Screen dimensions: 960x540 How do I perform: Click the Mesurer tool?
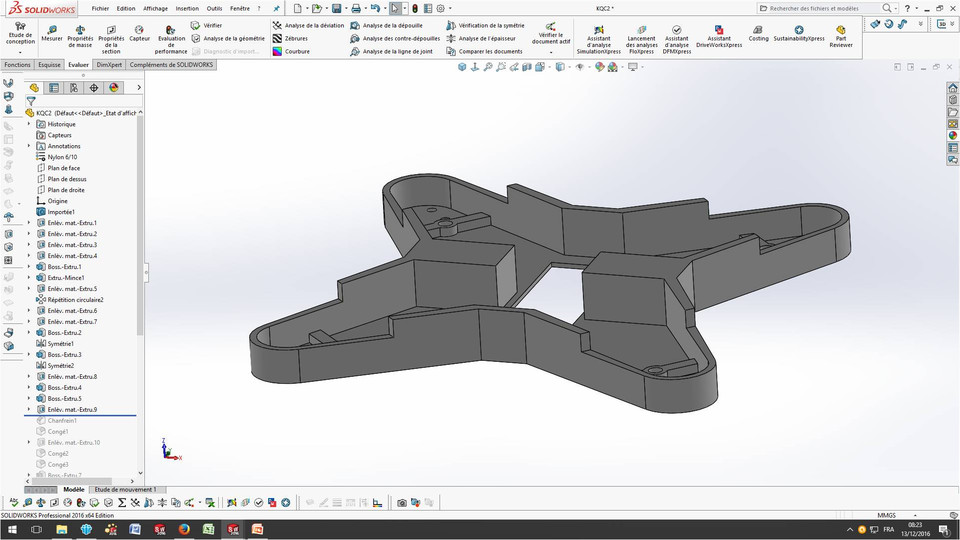[52, 33]
